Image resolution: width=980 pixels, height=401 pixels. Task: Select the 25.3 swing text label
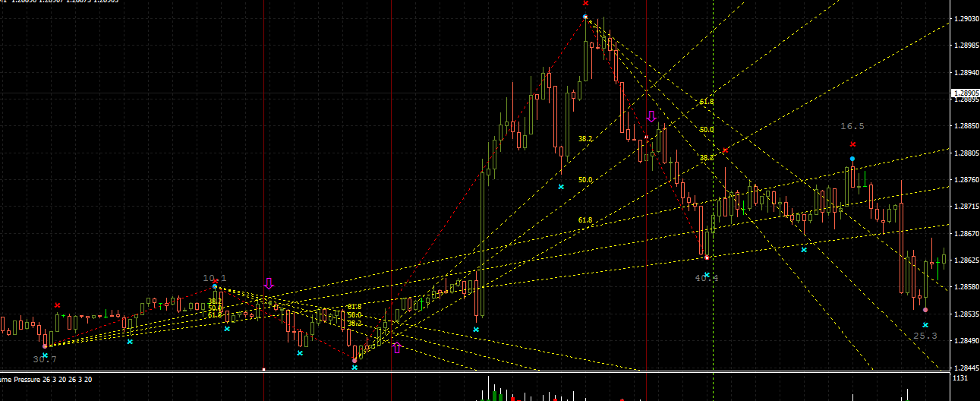(925, 336)
